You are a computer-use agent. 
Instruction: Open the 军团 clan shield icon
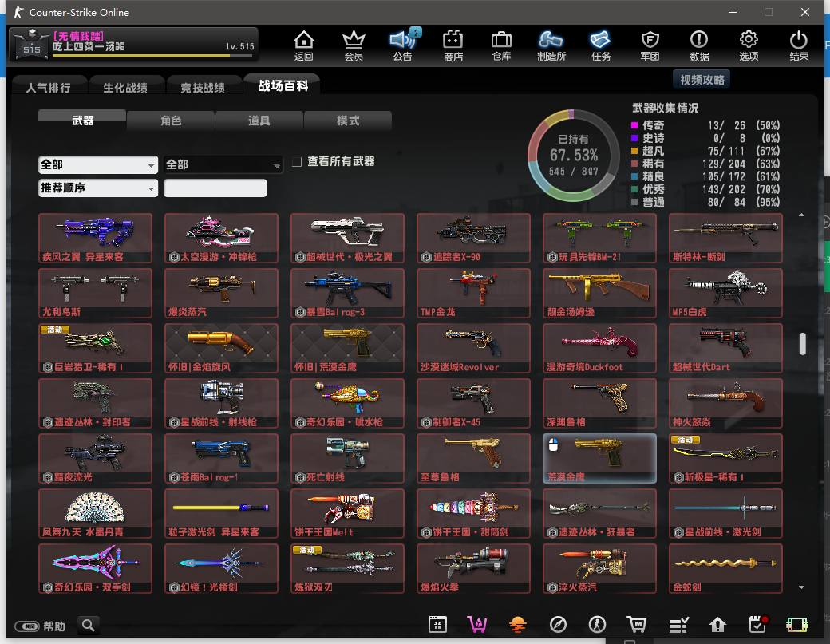(x=650, y=45)
